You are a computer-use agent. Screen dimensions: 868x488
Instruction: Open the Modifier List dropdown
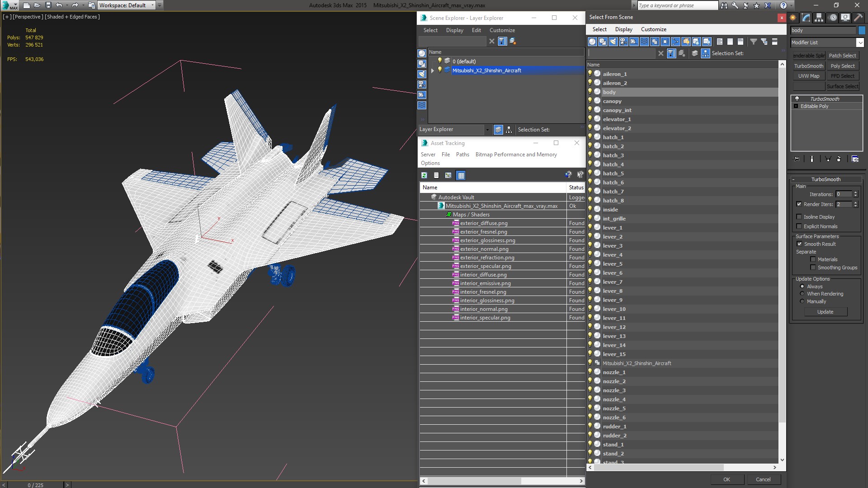(x=859, y=42)
